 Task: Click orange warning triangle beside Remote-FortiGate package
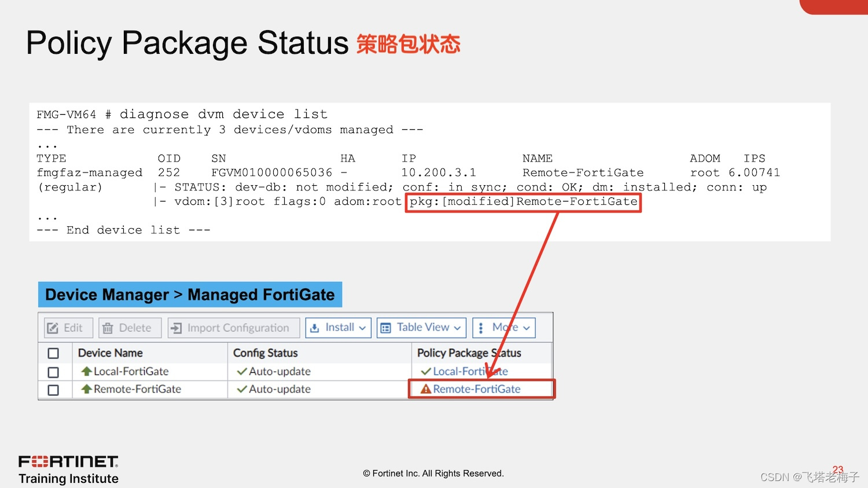(x=426, y=389)
